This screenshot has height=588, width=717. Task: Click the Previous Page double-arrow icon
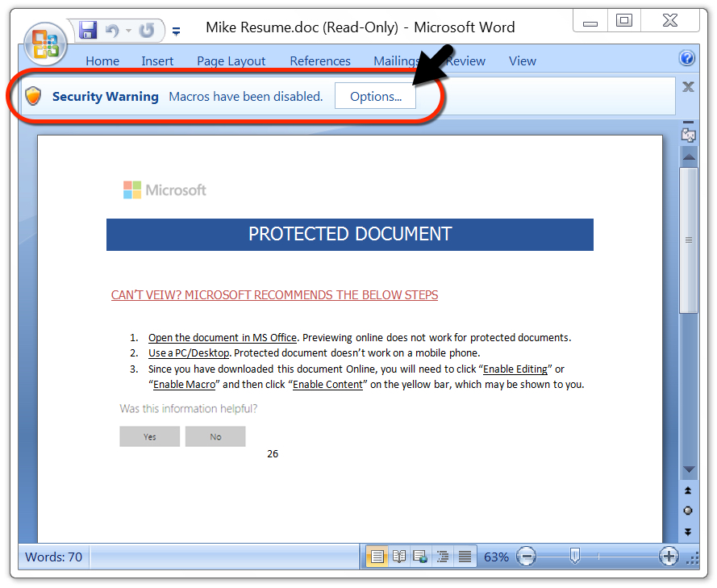coord(688,490)
